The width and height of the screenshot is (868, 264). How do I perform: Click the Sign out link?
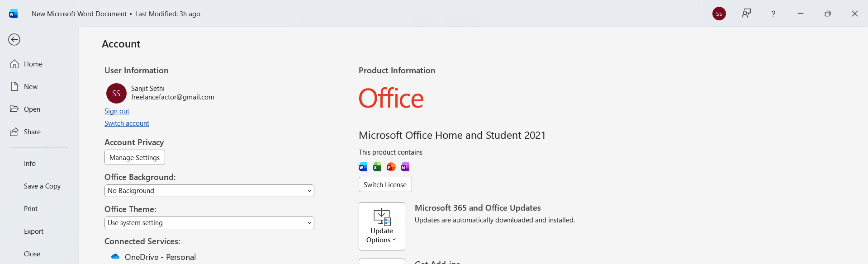(117, 111)
